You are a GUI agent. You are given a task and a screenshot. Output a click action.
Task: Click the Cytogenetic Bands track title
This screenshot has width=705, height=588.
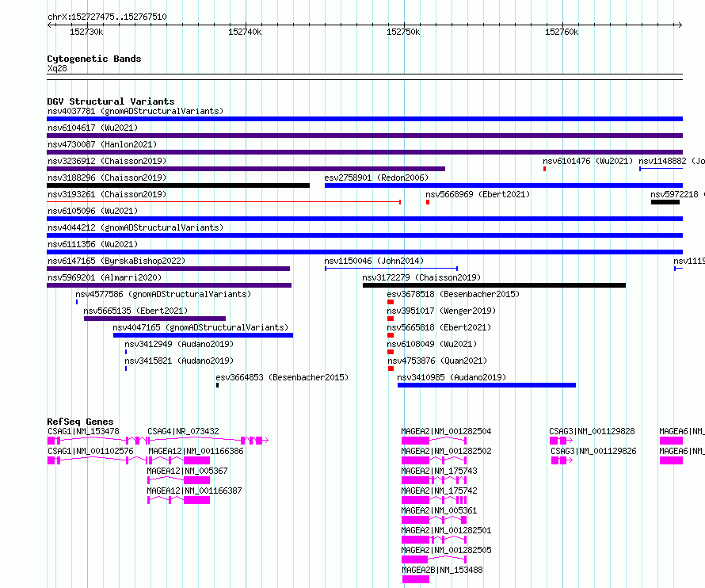point(94,59)
